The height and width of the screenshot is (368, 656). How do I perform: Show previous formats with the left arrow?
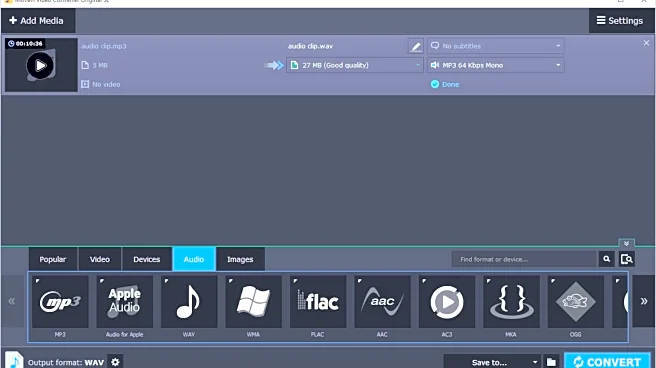click(x=12, y=301)
